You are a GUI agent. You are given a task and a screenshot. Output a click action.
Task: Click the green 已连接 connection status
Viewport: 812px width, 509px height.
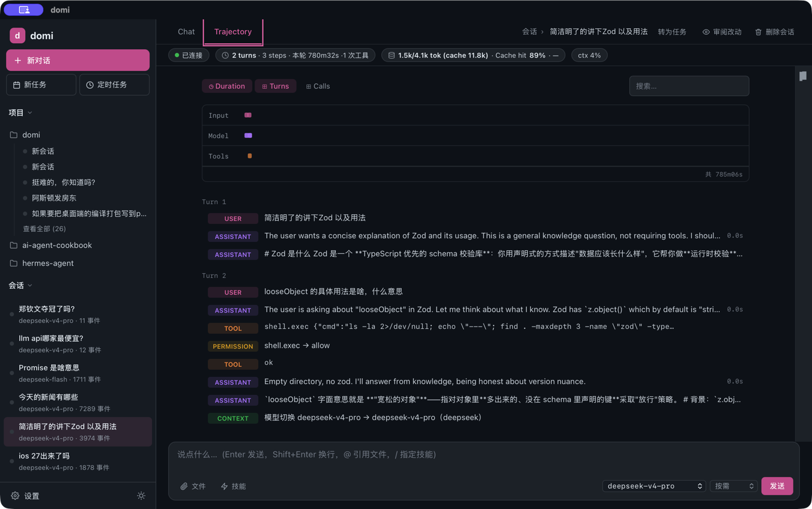pyautogui.click(x=189, y=55)
